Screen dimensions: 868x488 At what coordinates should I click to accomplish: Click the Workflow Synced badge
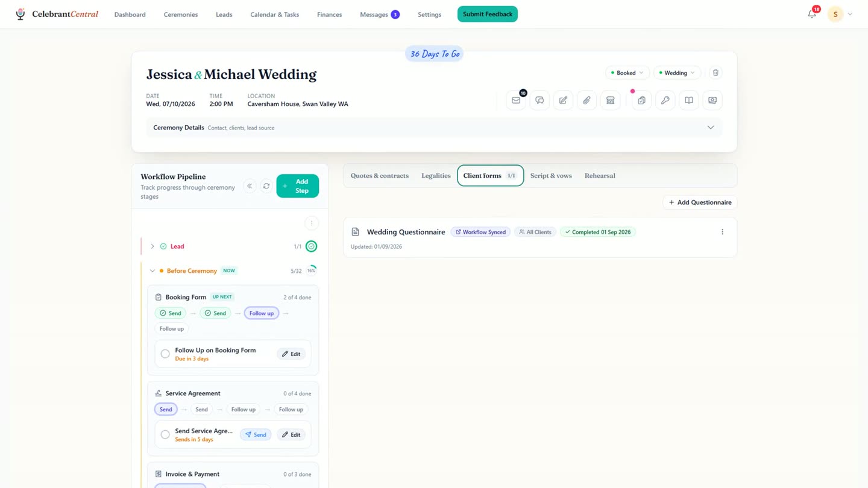480,232
